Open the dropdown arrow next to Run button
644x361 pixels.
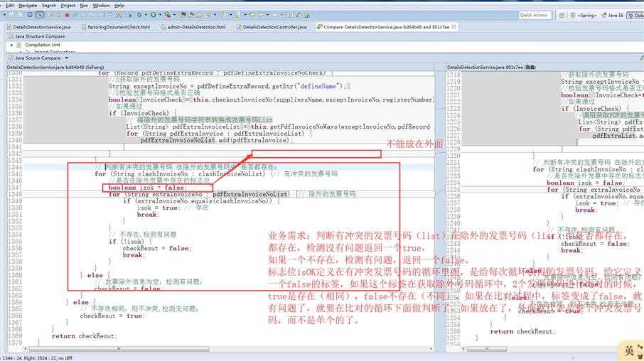160,15
